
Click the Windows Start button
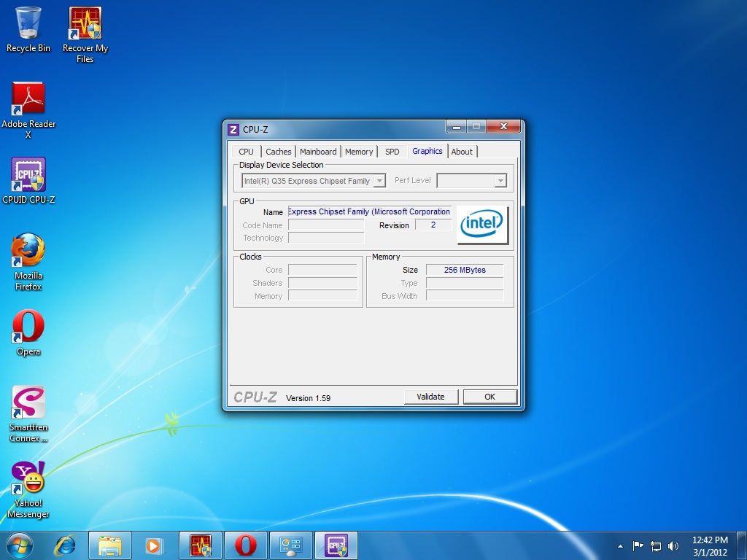[x=20, y=545]
